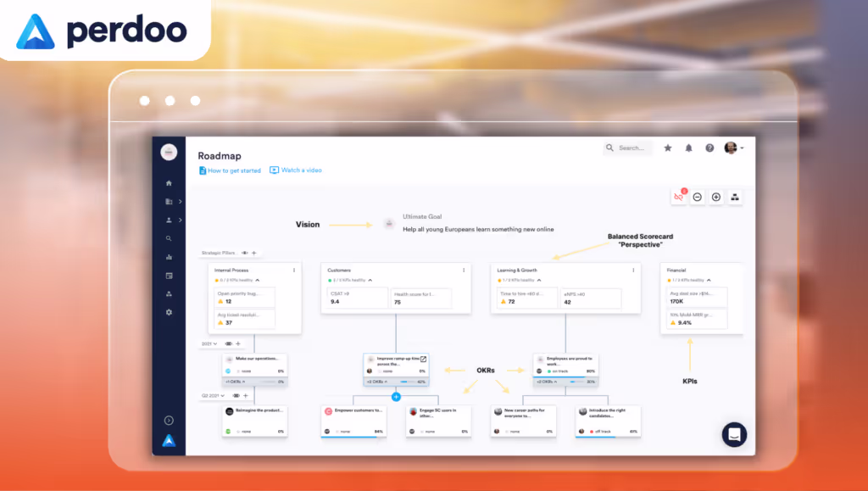The height and width of the screenshot is (491, 868).
Task: Zoom out with the minus button
Action: coord(697,197)
